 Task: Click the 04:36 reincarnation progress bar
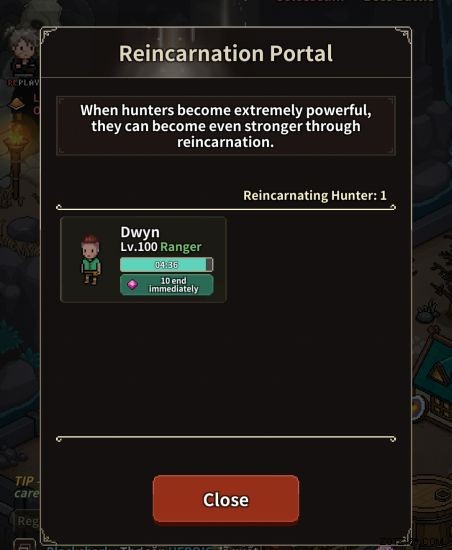pos(167,265)
